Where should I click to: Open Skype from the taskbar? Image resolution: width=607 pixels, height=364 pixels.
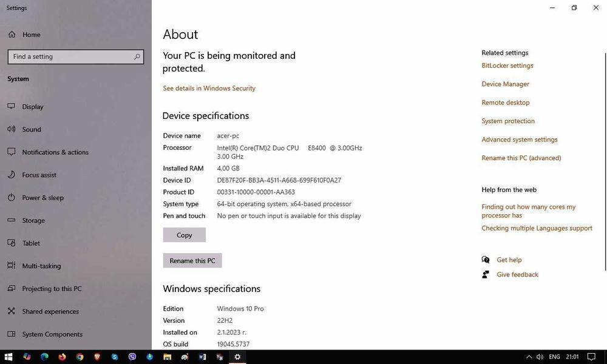(x=115, y=357)
